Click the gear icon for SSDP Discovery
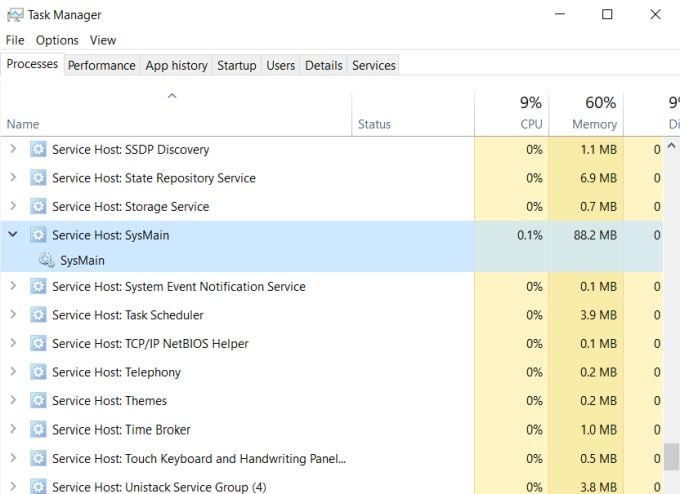This screenshot has width=680, height=494. point(38,150)
